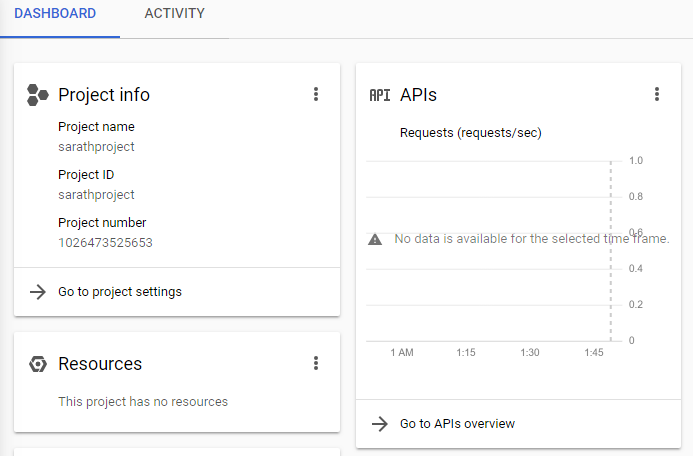Open the Project info three-dot menu
693x456 pixels.
click(316, 94)
